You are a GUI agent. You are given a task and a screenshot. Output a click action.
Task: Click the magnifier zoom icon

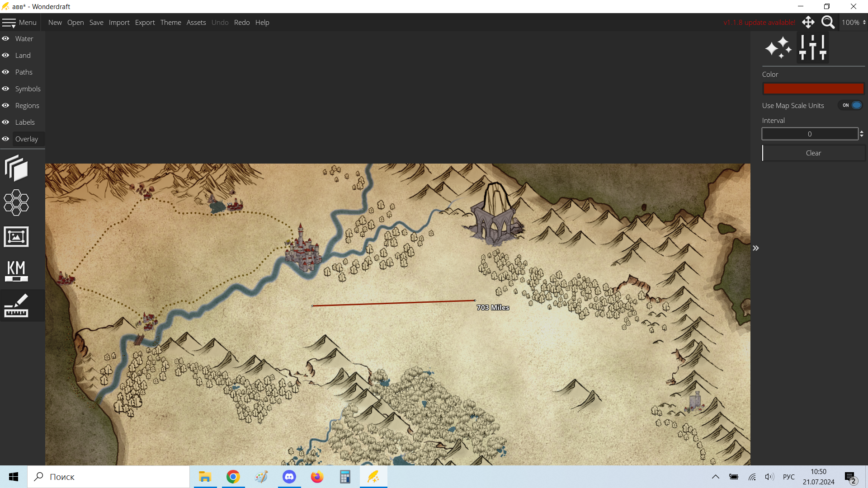tap(828, 22)
